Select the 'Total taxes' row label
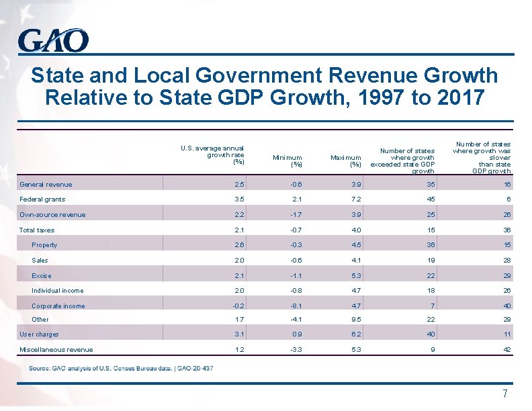This screenshot has width=532, height=411. (x=37, y=230)
